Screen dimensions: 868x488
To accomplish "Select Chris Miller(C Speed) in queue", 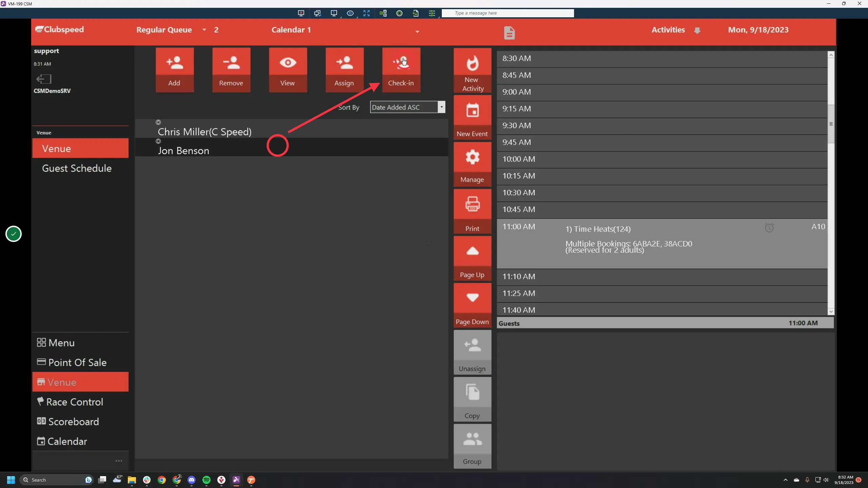I will [292, 129].
